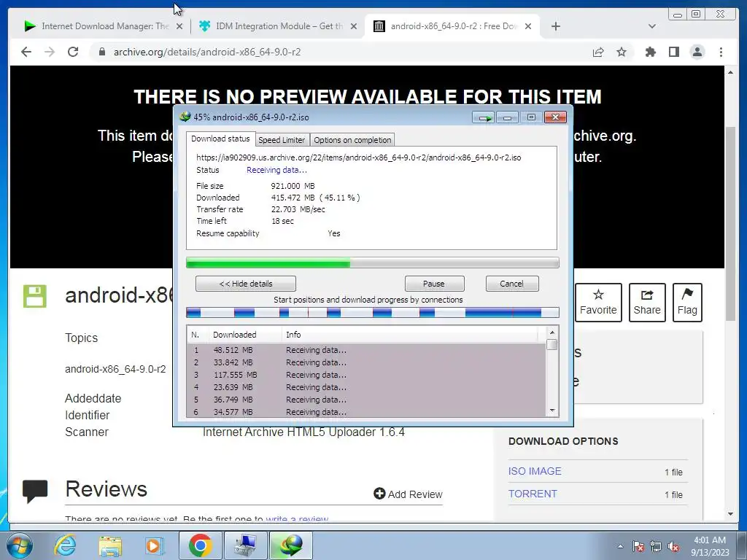The width and height of the screenshot is (747, 560).
Task: Open Windows Explorer from taskbar
Action: click(110, 545)
